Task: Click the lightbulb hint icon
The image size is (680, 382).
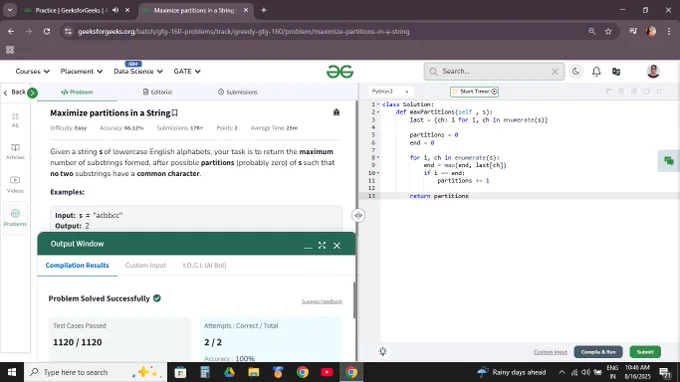Action: pyautogui.click(x=382, y=351)
